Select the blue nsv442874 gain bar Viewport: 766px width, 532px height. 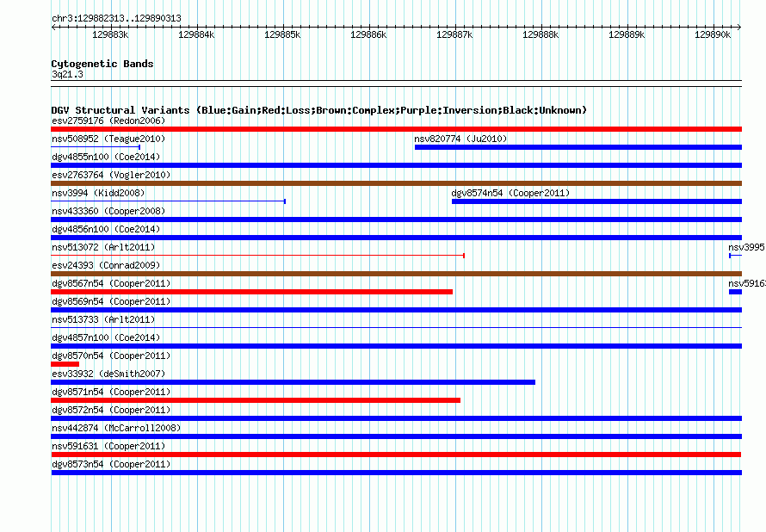tap(396, 436)
